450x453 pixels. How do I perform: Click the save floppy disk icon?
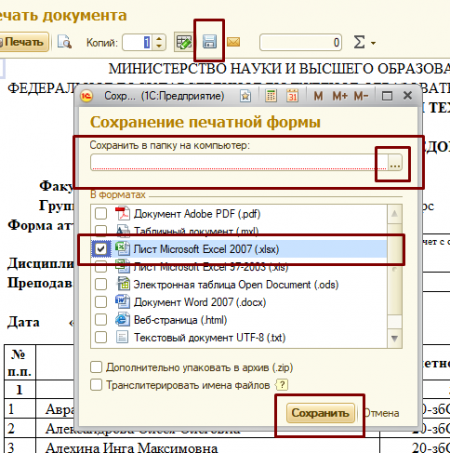pyautogui.click(x=209, y=42)
